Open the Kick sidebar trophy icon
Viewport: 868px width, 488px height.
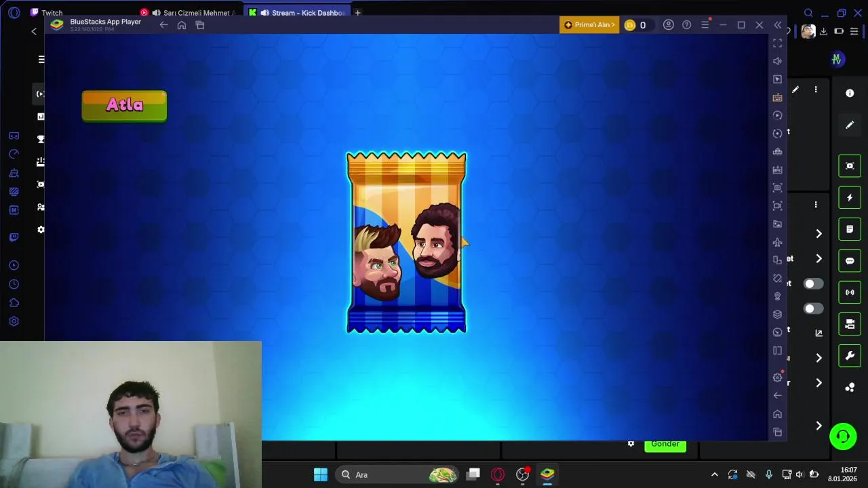pos(41,139)
